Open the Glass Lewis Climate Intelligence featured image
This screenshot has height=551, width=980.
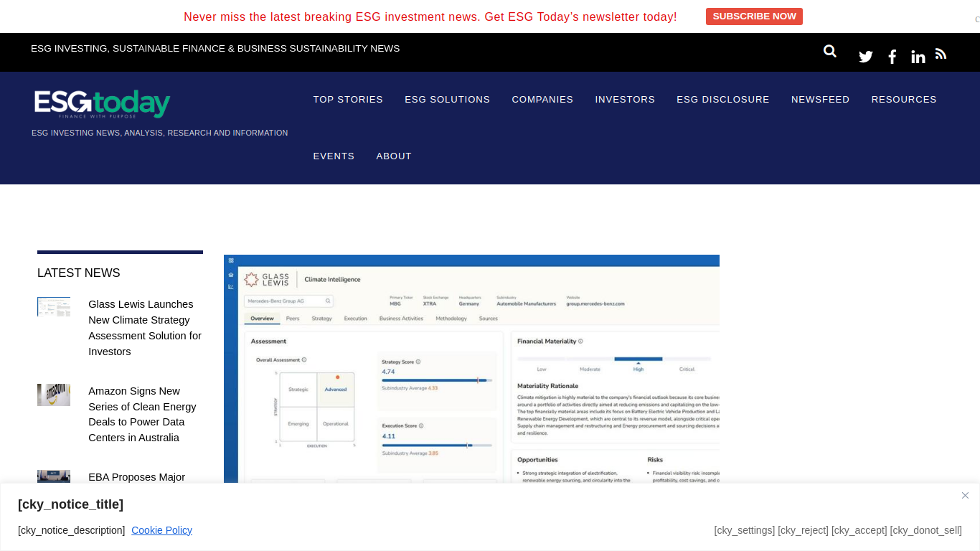471,369
